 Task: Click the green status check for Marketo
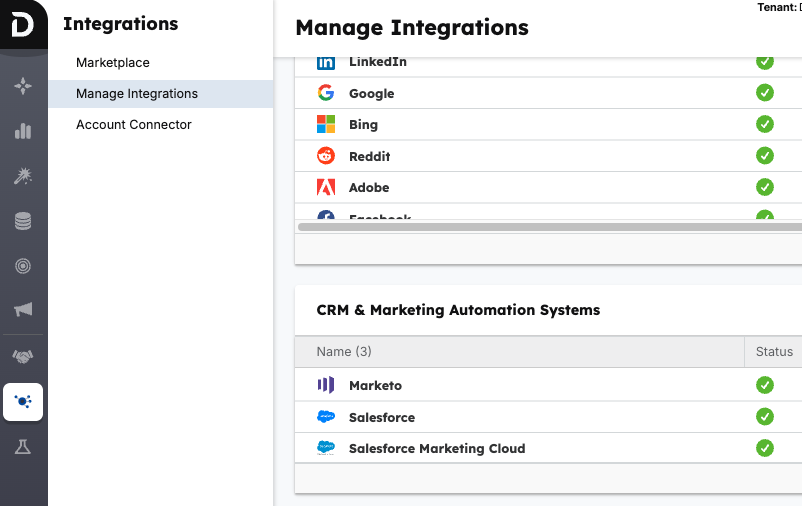(x=765, y=385)
